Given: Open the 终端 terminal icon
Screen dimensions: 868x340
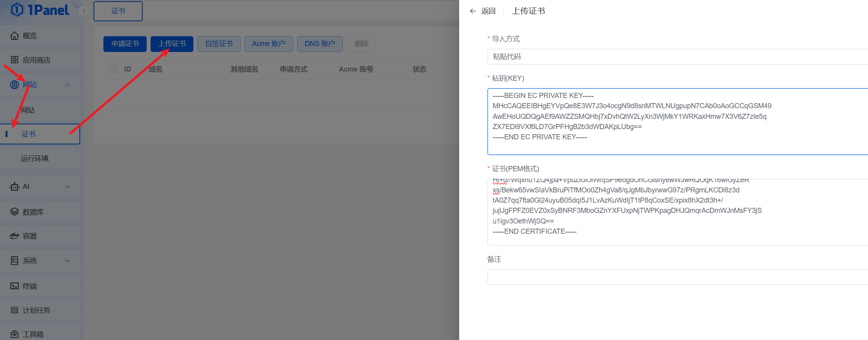Looking at the screenshot, I should pos(15,286).
